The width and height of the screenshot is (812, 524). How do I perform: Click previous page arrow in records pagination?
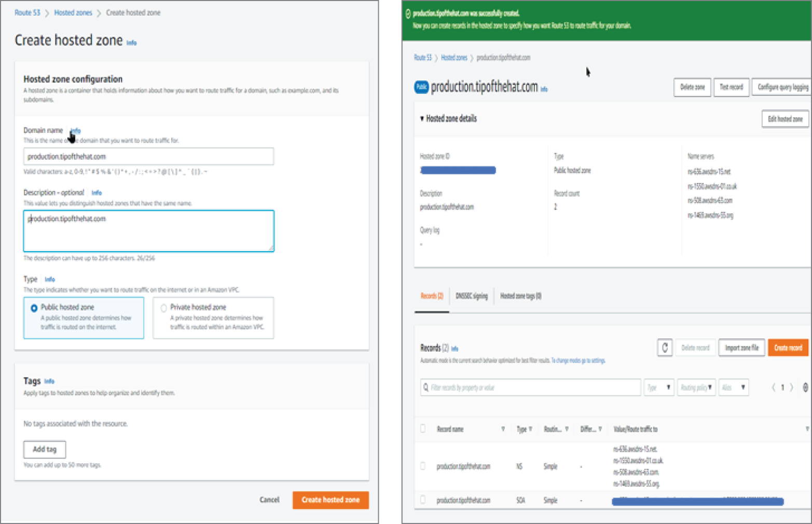tap(773, 388)
